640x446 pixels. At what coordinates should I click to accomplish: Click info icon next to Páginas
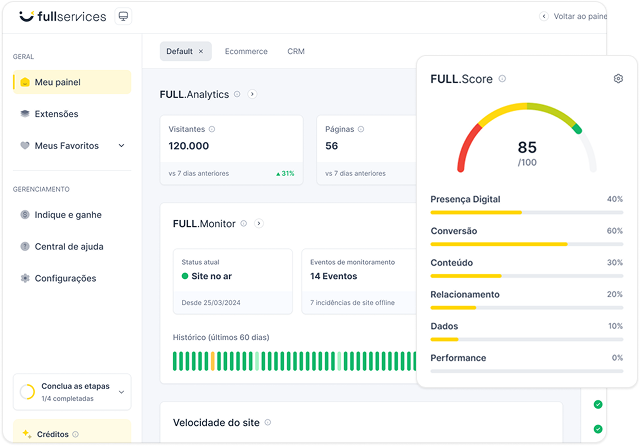coord(357,129)
